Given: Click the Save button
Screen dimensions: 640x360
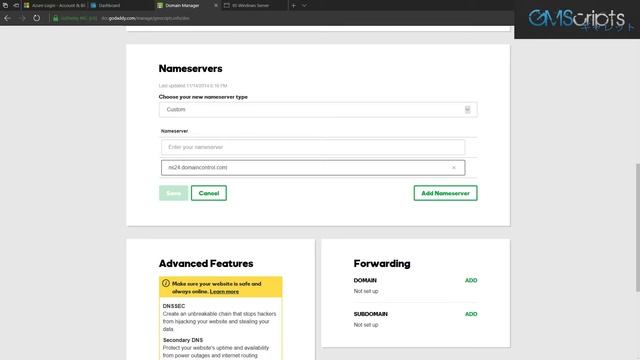Looking at the screenshot, I should (x=173, y=193).
